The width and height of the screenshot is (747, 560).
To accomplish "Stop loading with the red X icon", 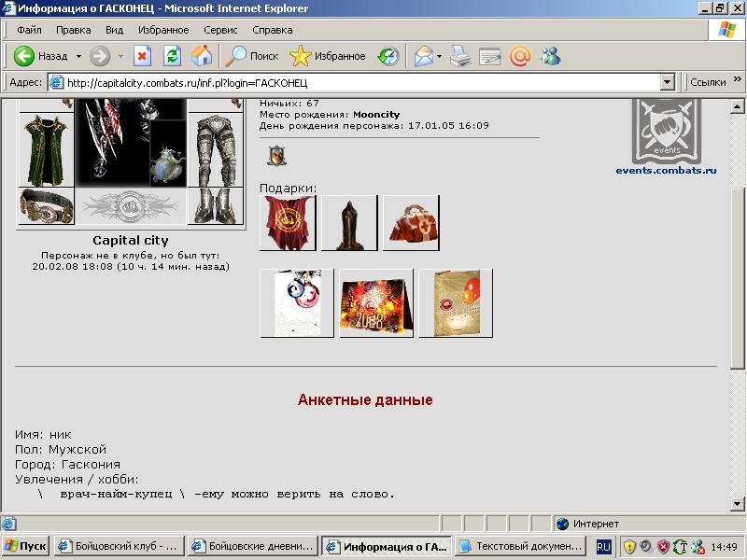I will (142, 56).
